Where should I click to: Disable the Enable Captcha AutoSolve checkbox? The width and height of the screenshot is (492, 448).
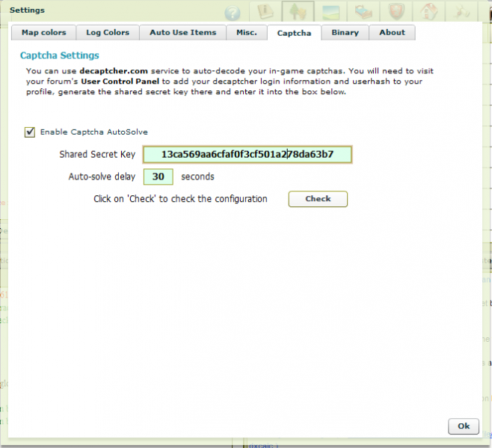pos(30,132)
